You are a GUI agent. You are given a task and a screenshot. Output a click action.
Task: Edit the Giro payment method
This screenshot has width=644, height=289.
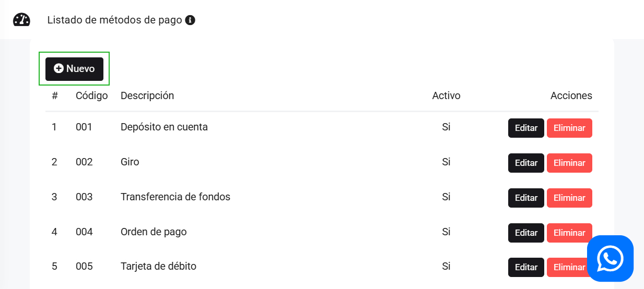(x=526, y=163)
